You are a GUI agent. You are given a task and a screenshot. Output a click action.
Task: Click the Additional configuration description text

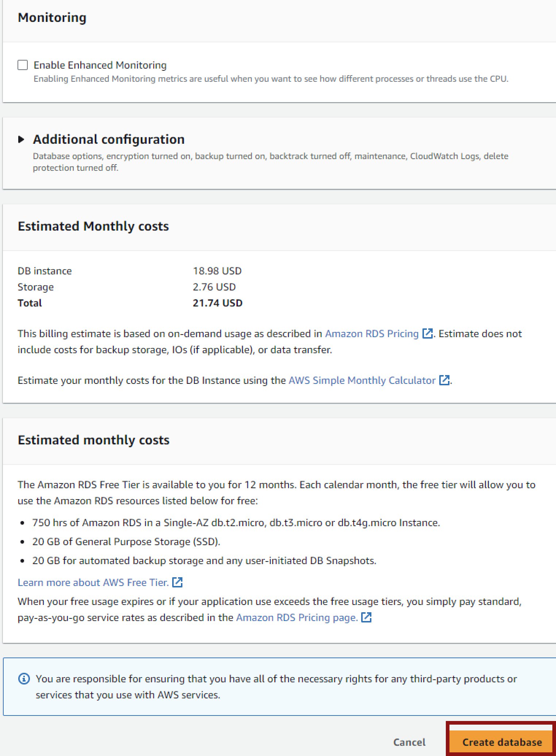[x=270, y=162]
